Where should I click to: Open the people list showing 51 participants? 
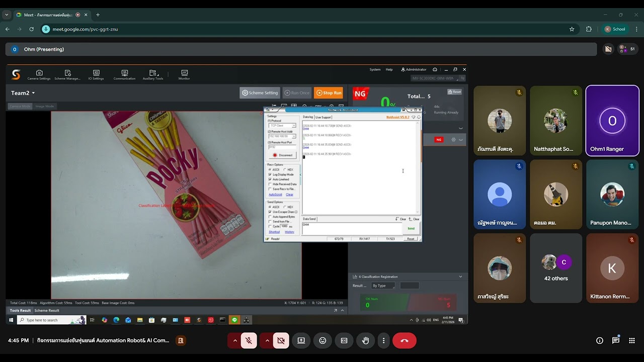click(627, 49)
